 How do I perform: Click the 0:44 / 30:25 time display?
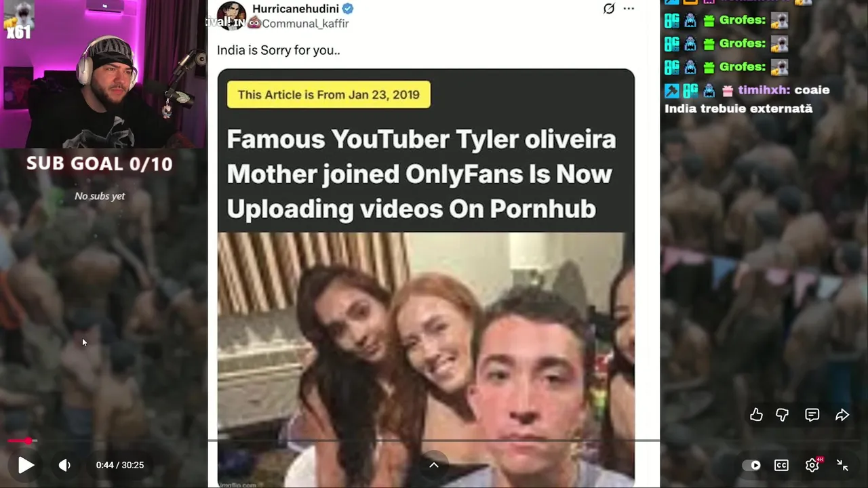click(x=120, y=465)
